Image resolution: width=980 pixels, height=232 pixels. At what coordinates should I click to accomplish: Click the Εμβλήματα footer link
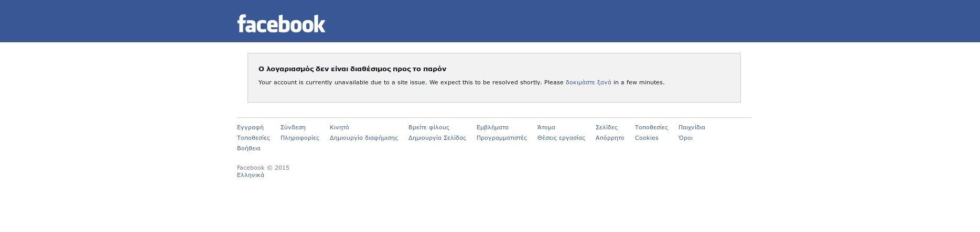(492, 127)
